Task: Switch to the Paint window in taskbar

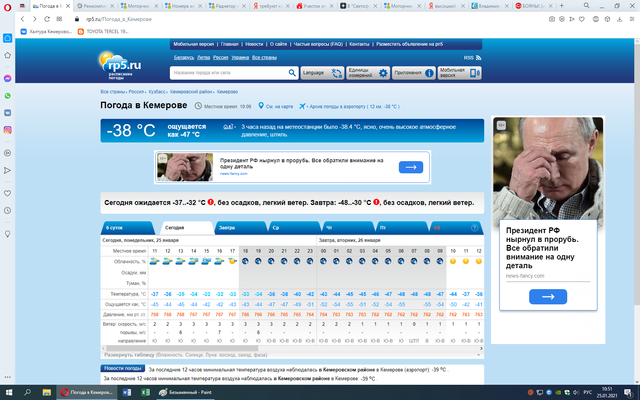Action: (x=186, y=392)
